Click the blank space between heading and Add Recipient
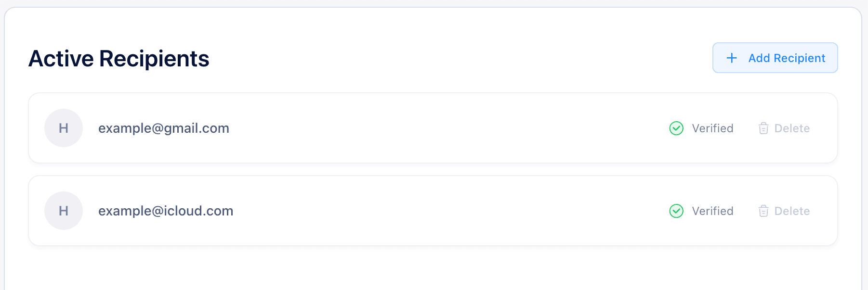868x290 pixels. tap(458, 58)
